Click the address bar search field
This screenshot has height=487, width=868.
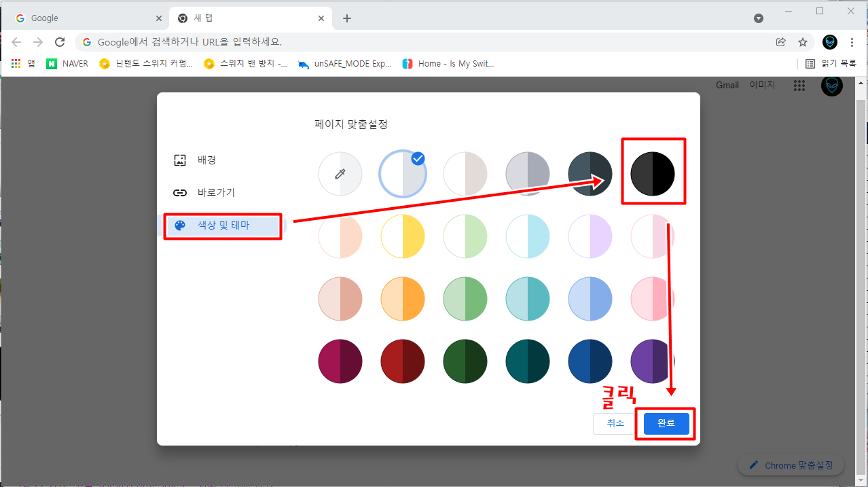(435, 42)
